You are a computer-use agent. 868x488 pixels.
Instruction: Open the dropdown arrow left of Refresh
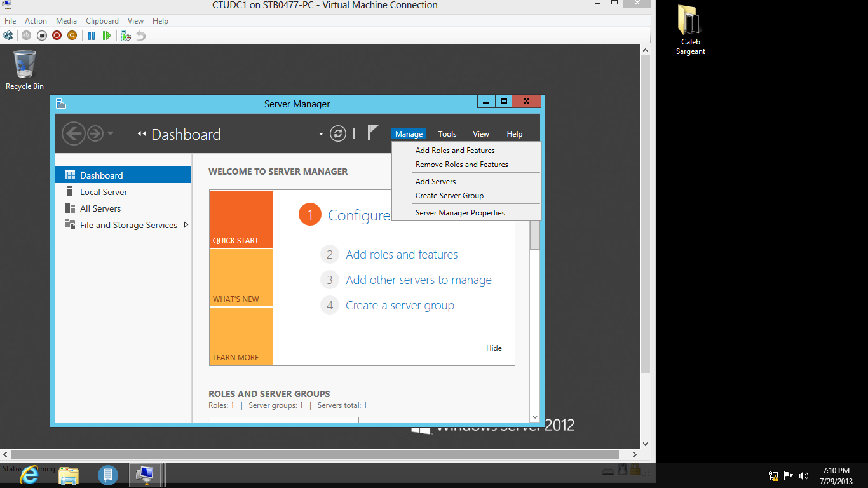point(321,134)
